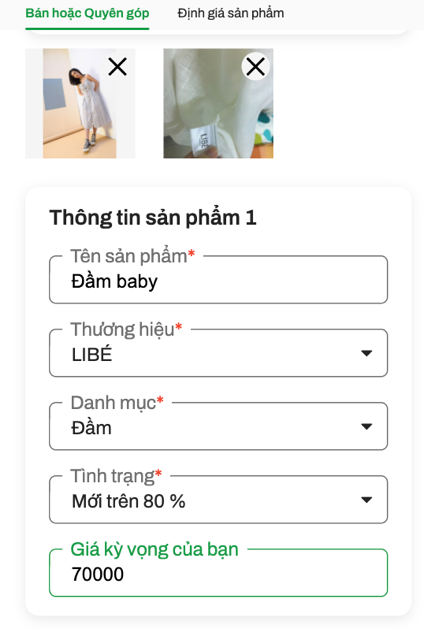Open the Đầm category combo box

(218, 426)
